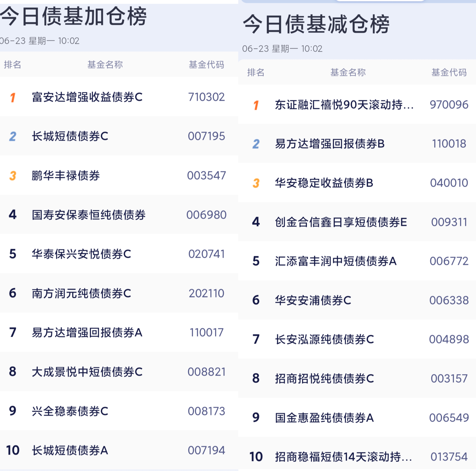Select 兴全稳泰债券C row
This screenshot has width=476, height=476.
(x=119, y=411)
